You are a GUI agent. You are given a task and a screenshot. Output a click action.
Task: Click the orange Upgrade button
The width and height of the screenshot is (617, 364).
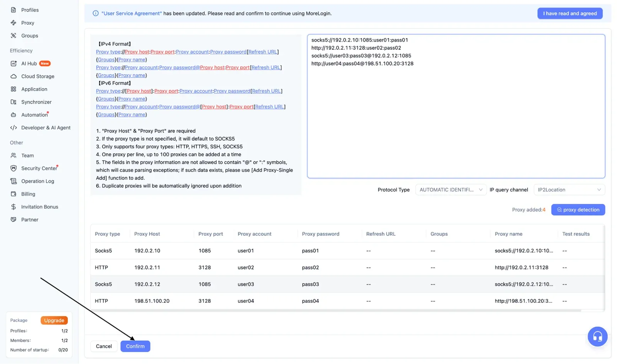pos(54,320)
